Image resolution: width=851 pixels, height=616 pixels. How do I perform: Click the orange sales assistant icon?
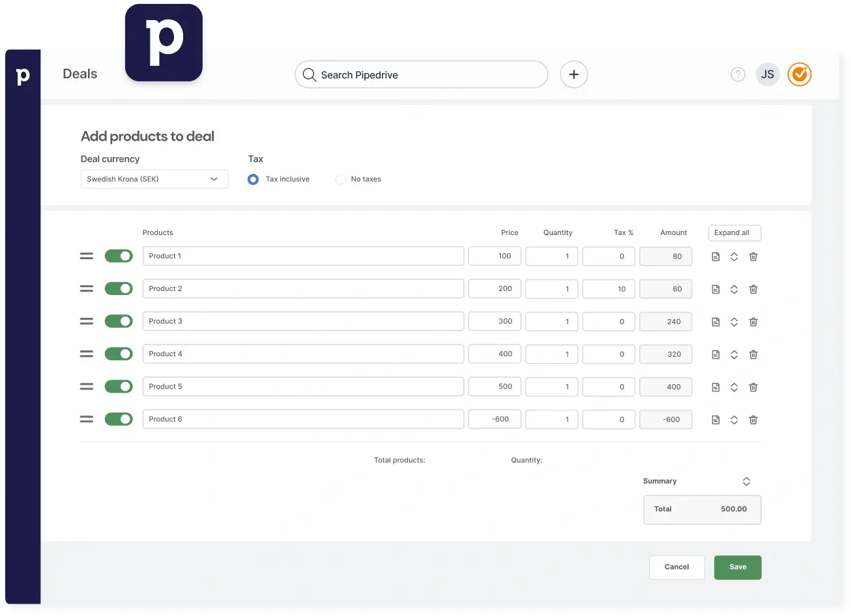800,74
